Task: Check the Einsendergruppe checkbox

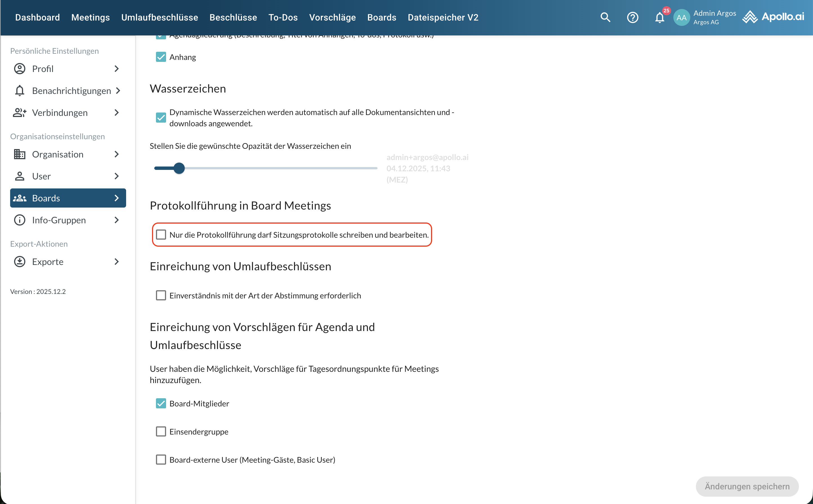Action: (x=161, y=431)
